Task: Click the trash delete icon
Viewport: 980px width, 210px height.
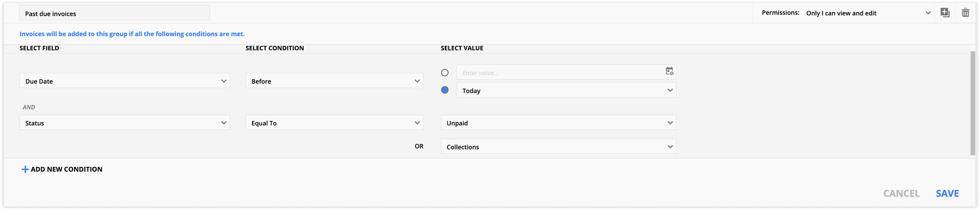Action: click(966, 13)
